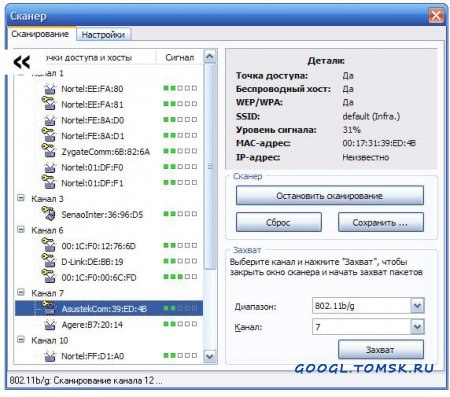Select the Nortel:FE:8A:D0 entry

click(x=92, y=120)
